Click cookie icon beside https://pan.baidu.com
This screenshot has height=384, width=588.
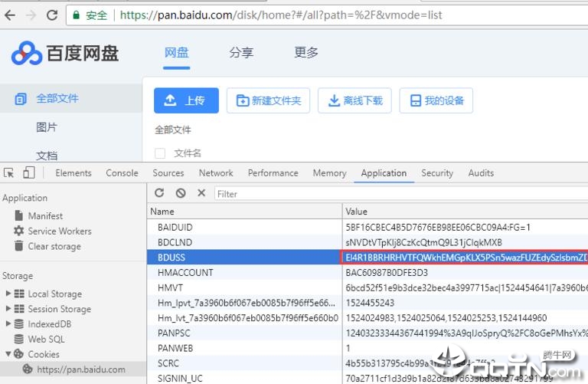point(28,369)
